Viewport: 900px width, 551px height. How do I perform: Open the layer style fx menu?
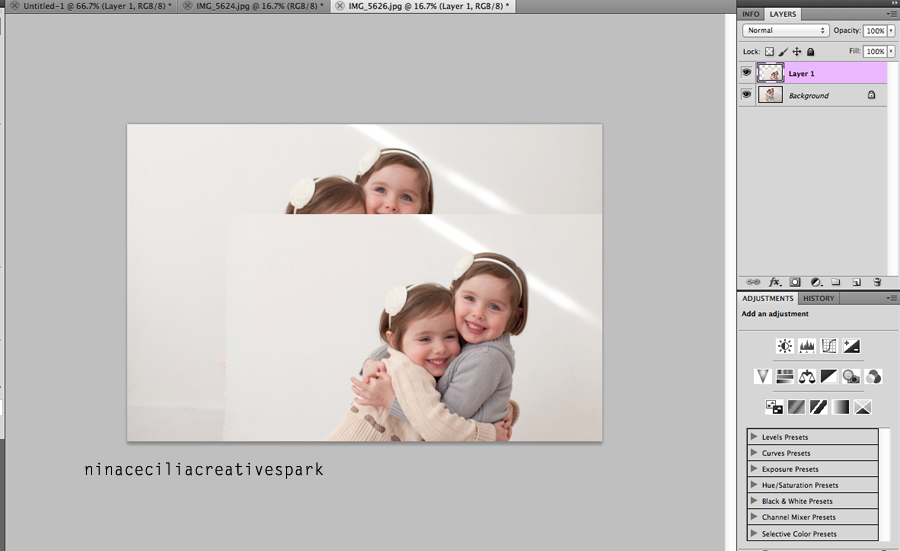(775, 282)
